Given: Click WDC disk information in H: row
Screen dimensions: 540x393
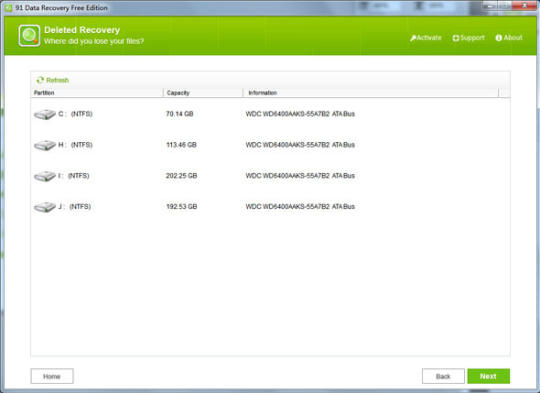Looking at the screenshot, I should [x=300, y=145].
